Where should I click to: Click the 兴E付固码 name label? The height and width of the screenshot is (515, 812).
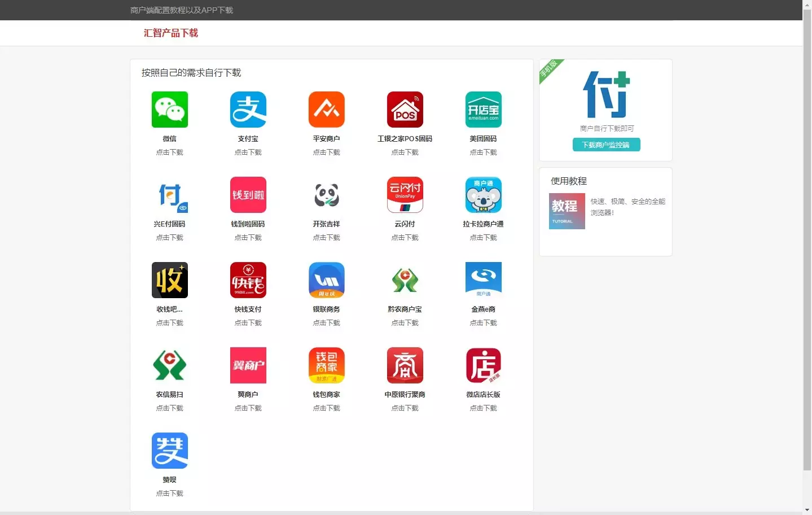(169, 224)
